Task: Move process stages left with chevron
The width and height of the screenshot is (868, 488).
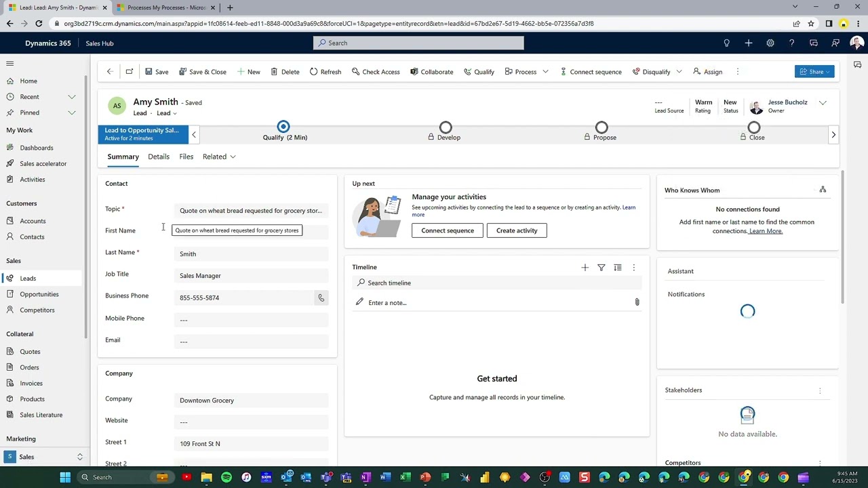Action: pyautogui.click(x=193, y=134)
